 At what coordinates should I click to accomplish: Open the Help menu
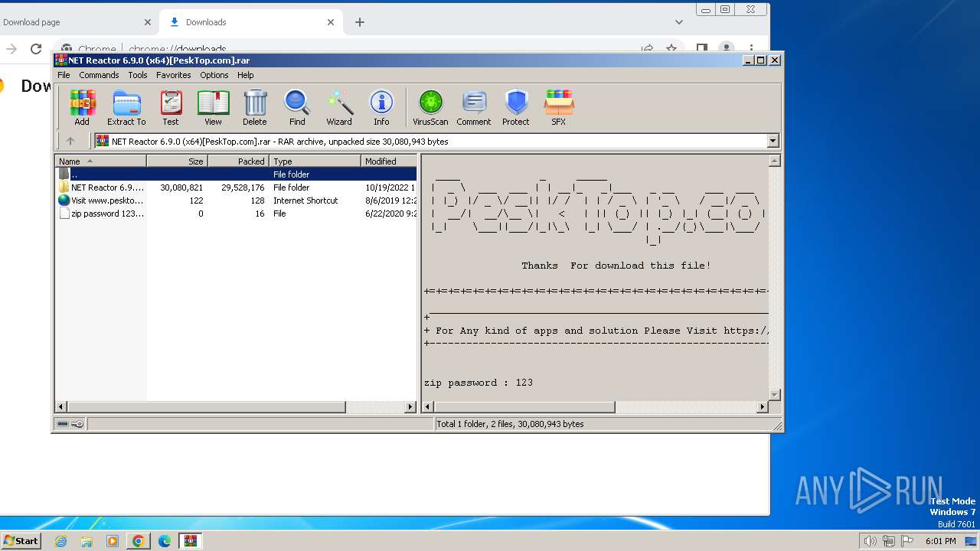245,75
